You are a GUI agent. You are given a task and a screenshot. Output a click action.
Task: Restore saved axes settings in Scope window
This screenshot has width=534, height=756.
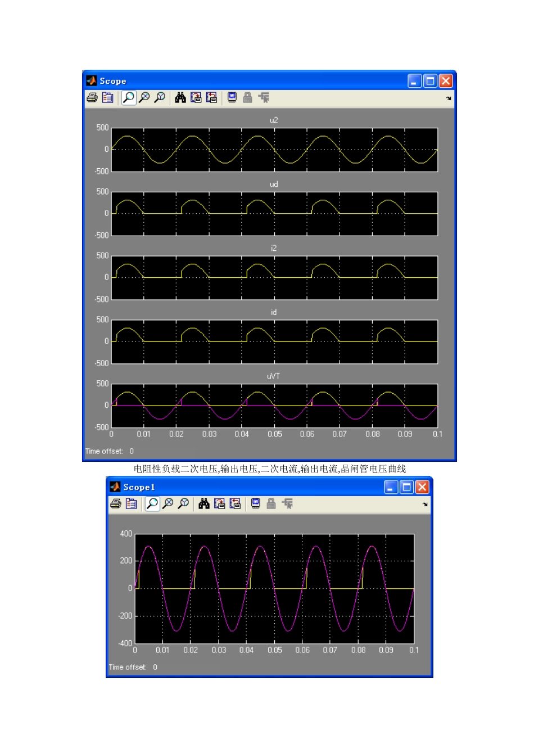pyautogui.click(x=211, y=98)
